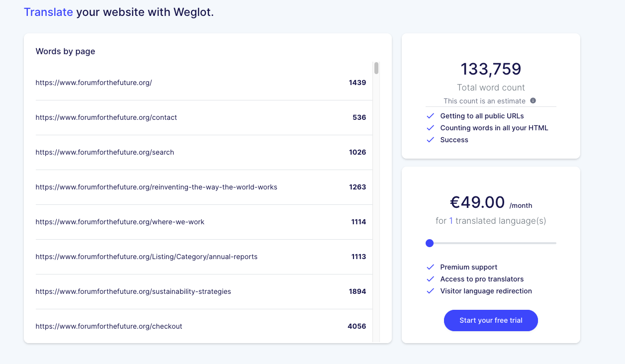Click checkmark beside Visitor language redirection
Viewport: 625px width, 364px height.
tap(431, 291)
